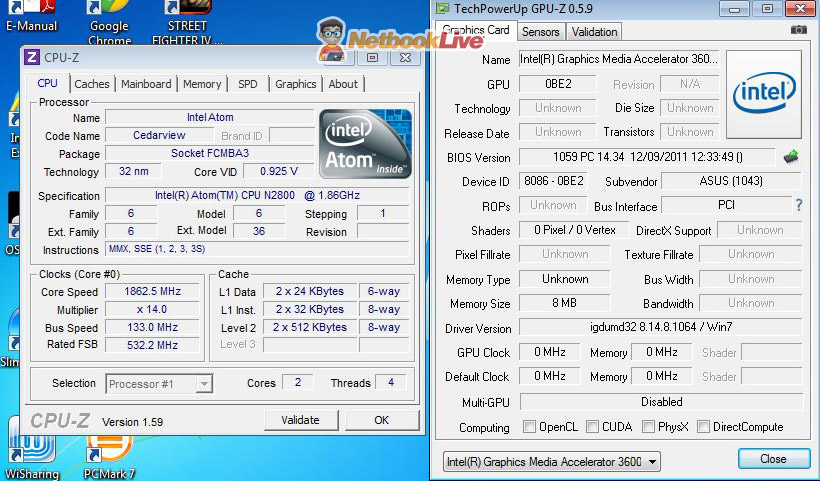Click the Core Speed value 1862.5 MHz
This screenshot has height=481, width=820.
152,291
